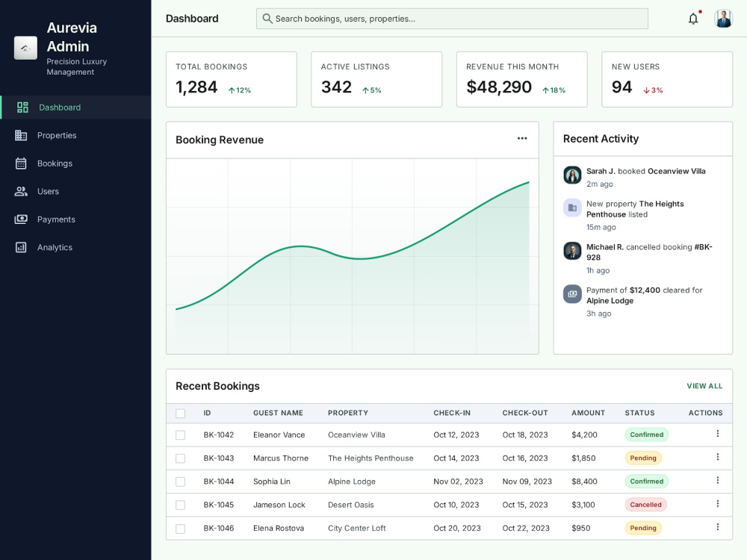The image size is (747, 560).
Task: Click the Bookings calendar icon in sidebar
Action: pyautogui.click(x=21, y=164)
